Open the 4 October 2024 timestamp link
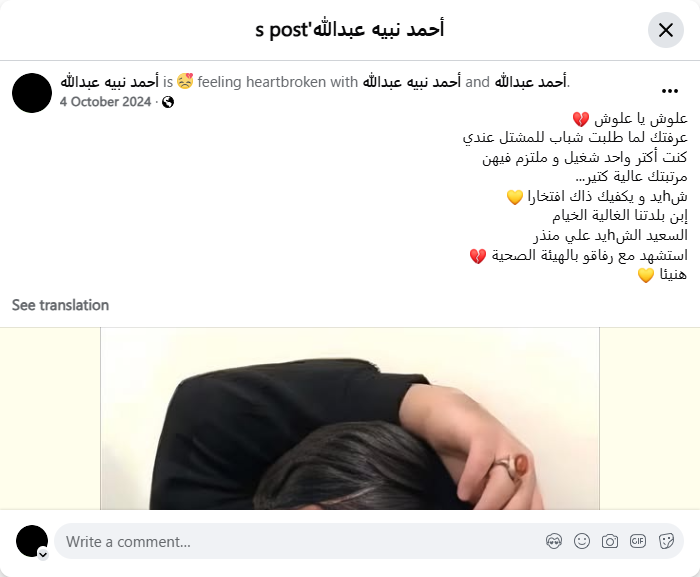The width and height of the screenshot is (700, 577). [x=105, y=102]
